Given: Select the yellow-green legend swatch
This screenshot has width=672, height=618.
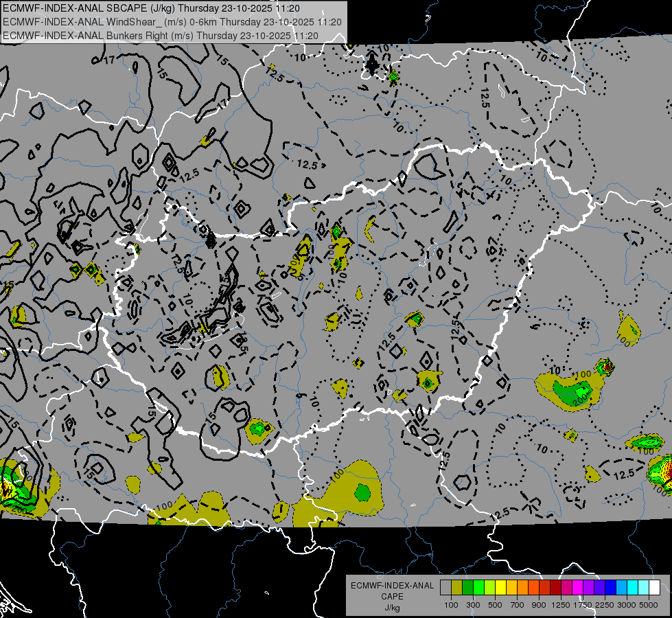Looking at the screenshot, I should click(489, 587).
